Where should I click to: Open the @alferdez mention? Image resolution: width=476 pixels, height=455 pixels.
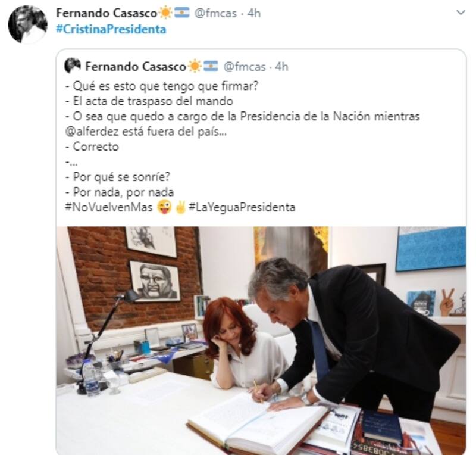coord(92,132)
